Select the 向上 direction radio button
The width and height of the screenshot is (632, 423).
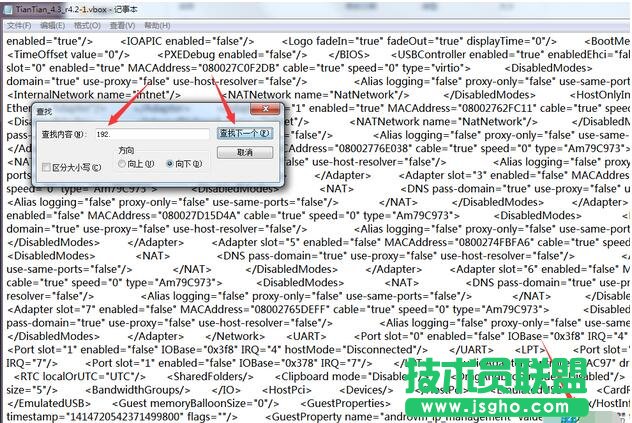click(x=123, y=163)
